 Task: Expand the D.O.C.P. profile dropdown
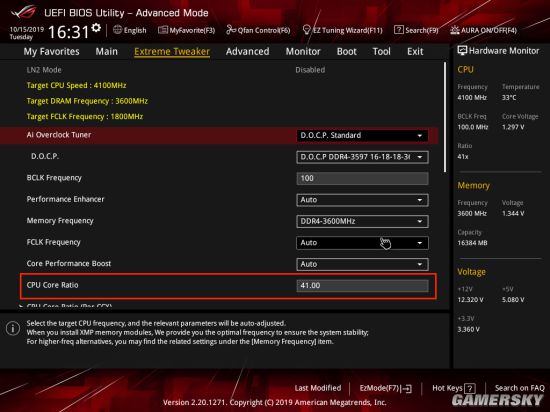pos(362,157)
